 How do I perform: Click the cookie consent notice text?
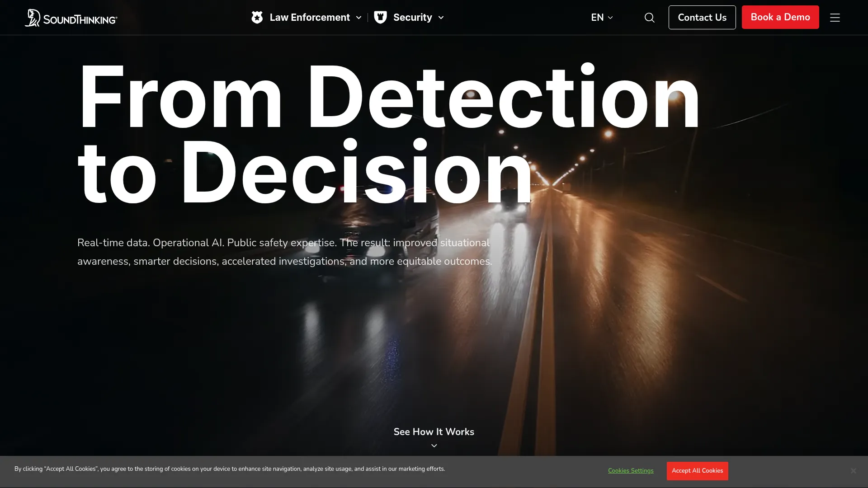point(230,469)
